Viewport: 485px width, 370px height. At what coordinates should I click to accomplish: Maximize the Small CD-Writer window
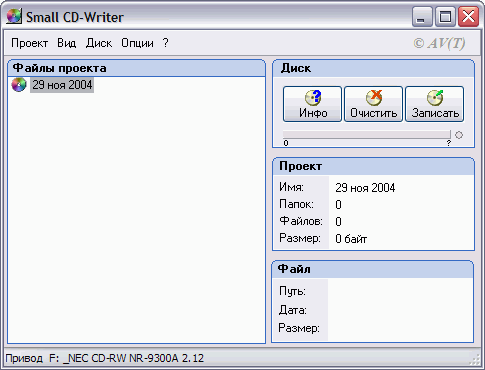tap(445, 17)
